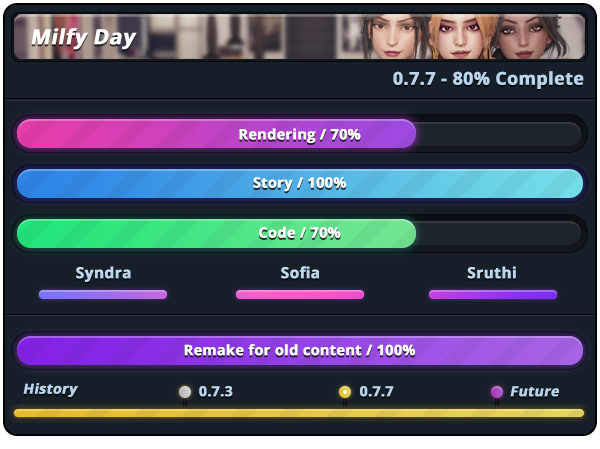Click the gray 0.7.3 timeline dot

pyautogui.click(x=185, y=392)
